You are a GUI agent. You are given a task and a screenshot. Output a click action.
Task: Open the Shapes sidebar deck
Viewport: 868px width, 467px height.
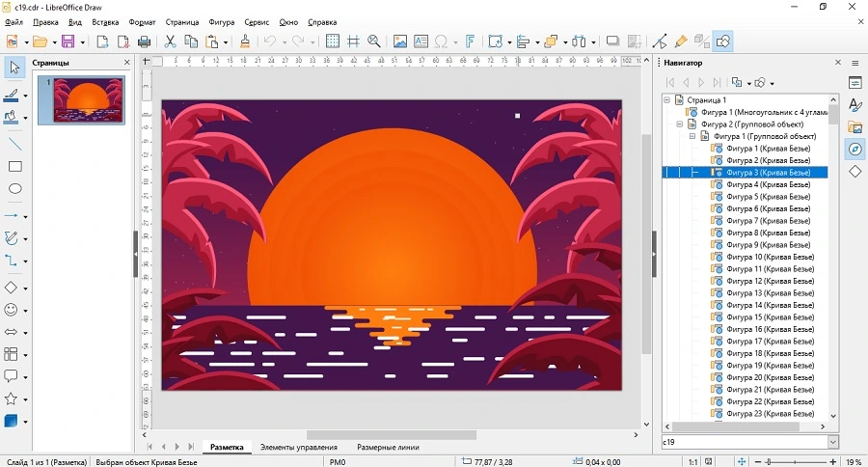(855, 172)
